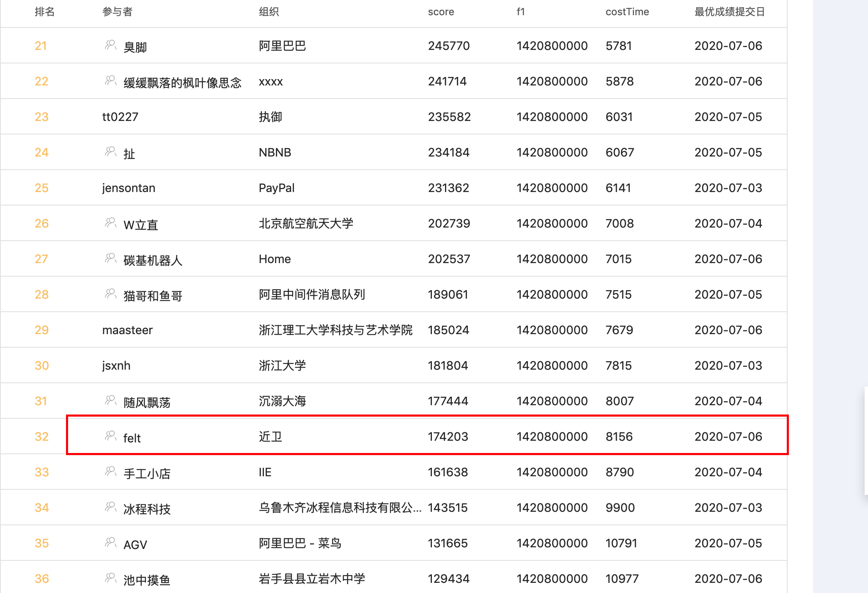Select participant name jensontan
This screenshot has height=593, width=868.
point(129,188)
